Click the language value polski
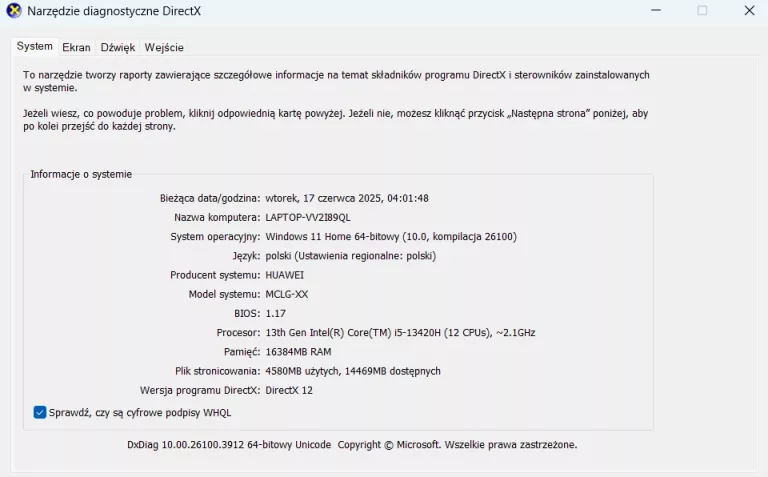 [x=350, y=256]
